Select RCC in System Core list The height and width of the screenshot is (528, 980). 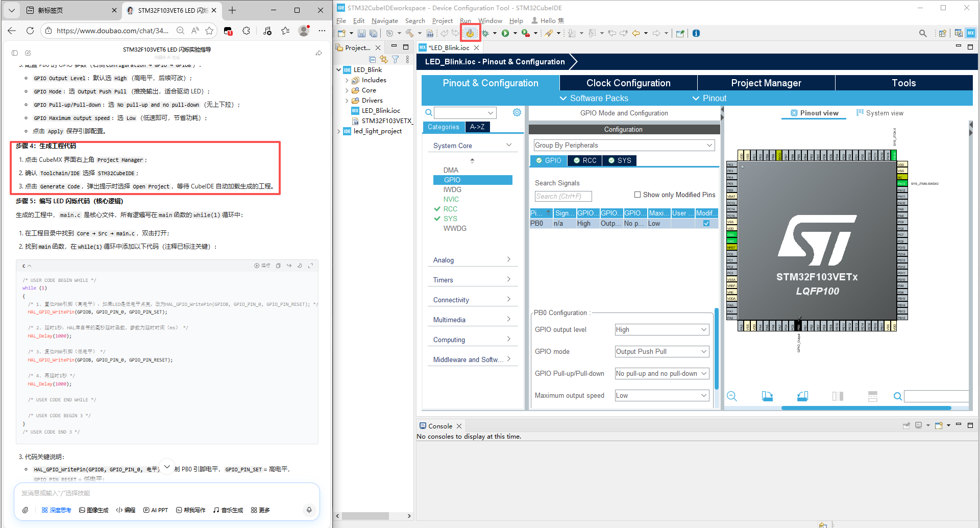[x=450, y=209]
